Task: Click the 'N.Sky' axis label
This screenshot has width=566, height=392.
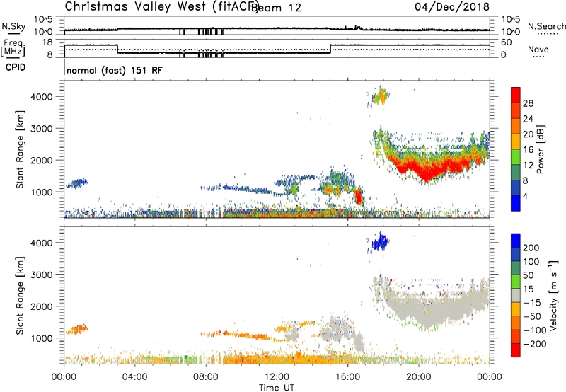Action: click(13, 26)
